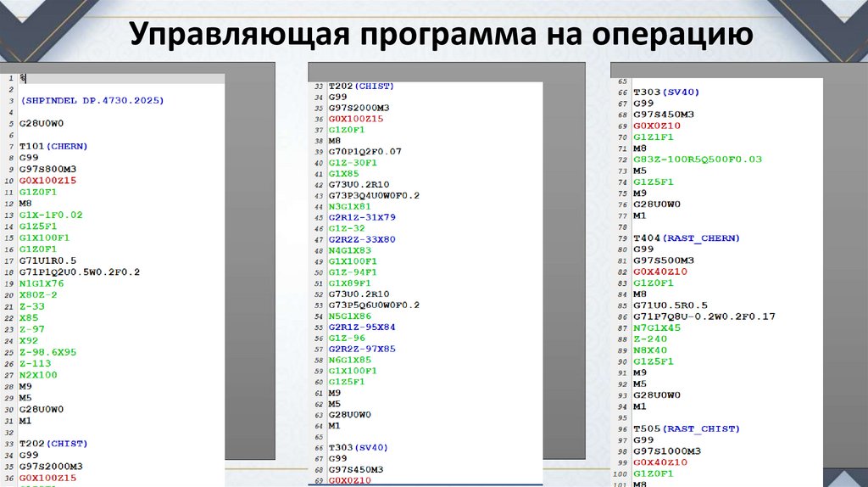
Task: Click the line G97S500M3
Action: point(664,260)
